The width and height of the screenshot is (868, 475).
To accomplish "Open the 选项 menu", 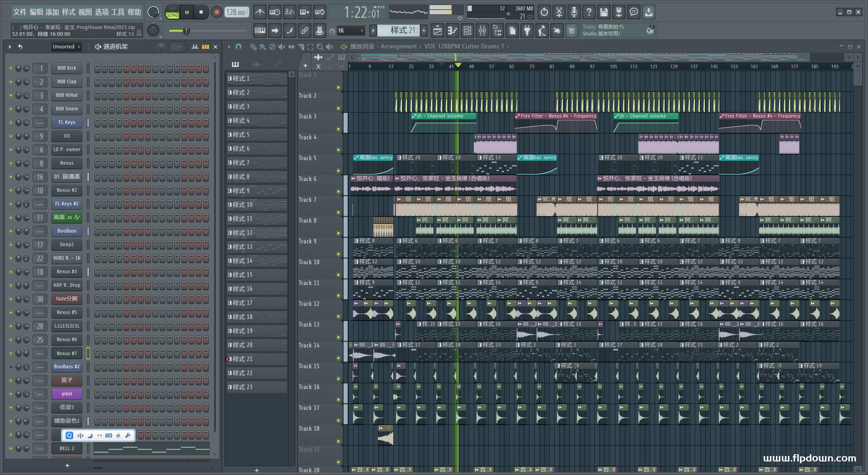I will (x=101, y=12).
